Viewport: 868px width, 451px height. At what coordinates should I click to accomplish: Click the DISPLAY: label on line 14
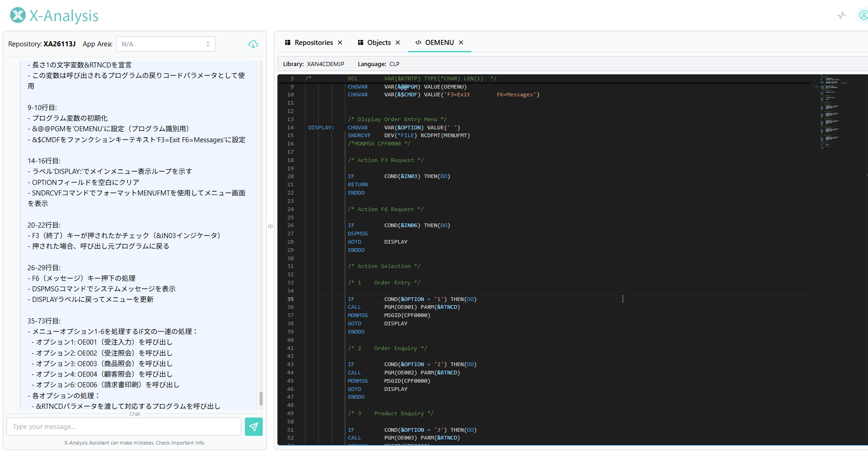[x=321, y=128]
